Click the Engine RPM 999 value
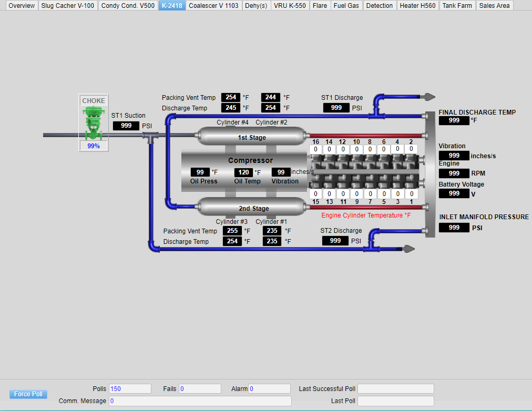 [x=454, y=173]
